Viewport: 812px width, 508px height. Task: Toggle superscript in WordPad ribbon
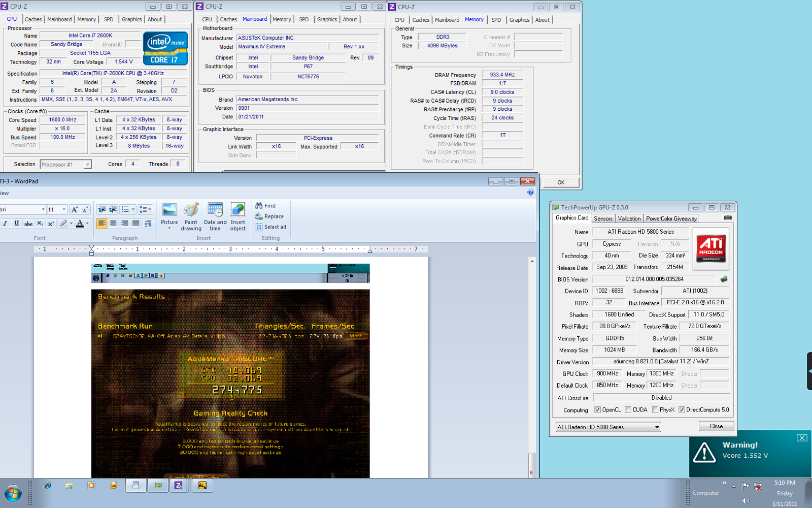pos(51,224)
